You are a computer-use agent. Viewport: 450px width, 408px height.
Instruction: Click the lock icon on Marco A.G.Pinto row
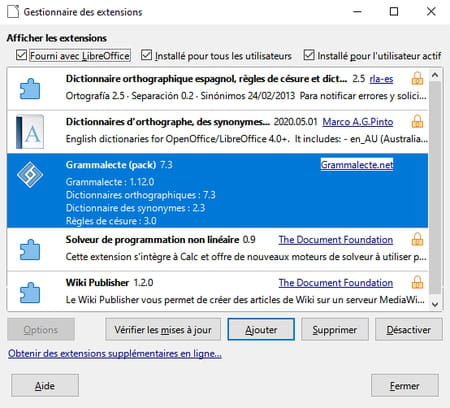(x=417, y=122)
